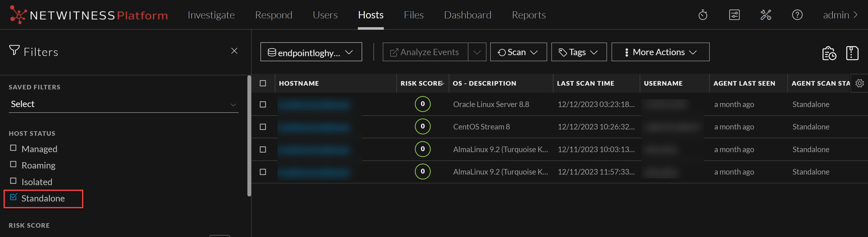The image size is (868, 237).
Task: Open the configure sliders icon in header
Action: [x=734, y=15]
